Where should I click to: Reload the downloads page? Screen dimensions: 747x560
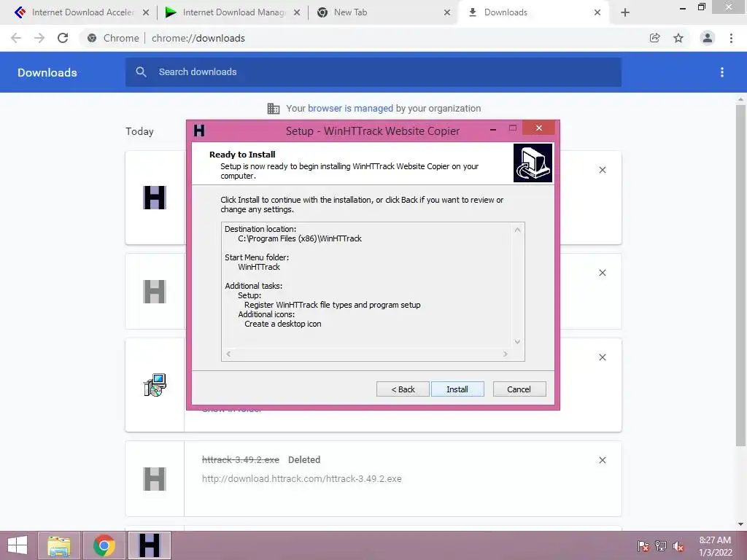63,38
